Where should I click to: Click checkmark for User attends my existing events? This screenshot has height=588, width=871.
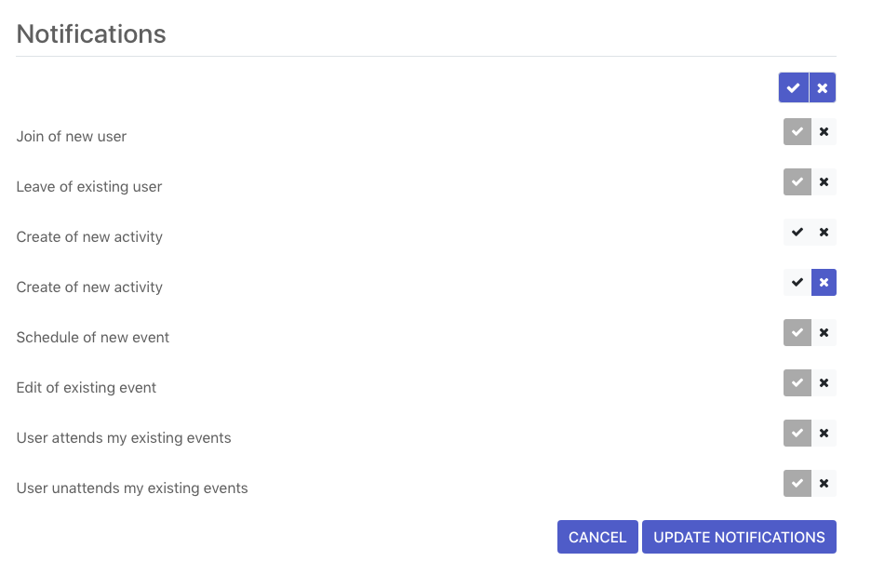pos(797,433)
